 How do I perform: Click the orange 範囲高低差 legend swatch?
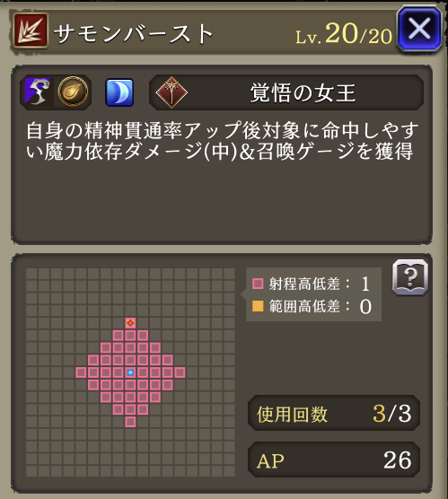pyautogui.click(x=258, y=306)
